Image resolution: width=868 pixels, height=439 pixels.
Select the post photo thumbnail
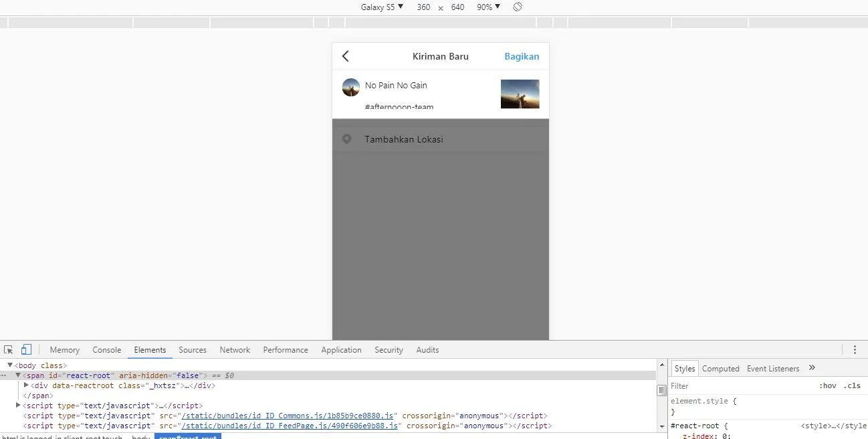click(x=520, y=94)
